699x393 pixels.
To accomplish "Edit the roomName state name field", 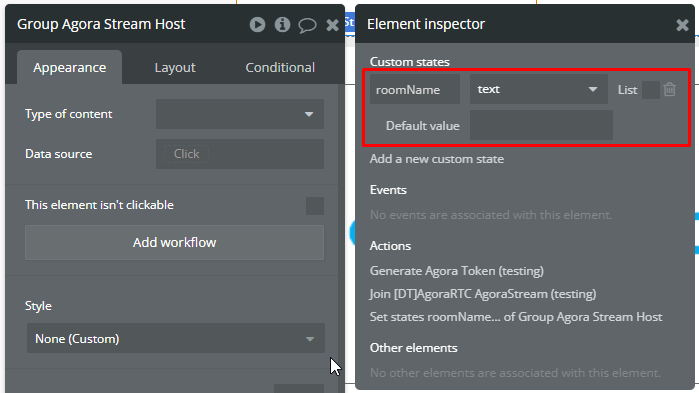I will click(x=415, y=89).
